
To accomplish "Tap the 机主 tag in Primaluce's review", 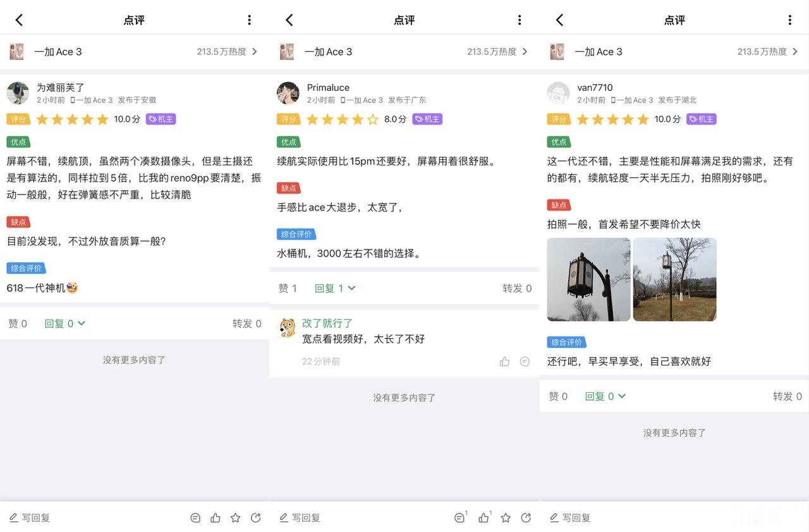I will click(427, 119).
